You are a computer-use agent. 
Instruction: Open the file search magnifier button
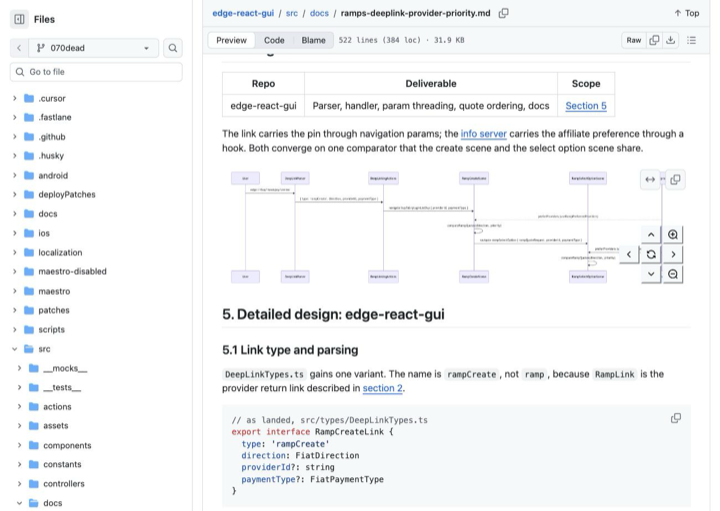(173, 48)
